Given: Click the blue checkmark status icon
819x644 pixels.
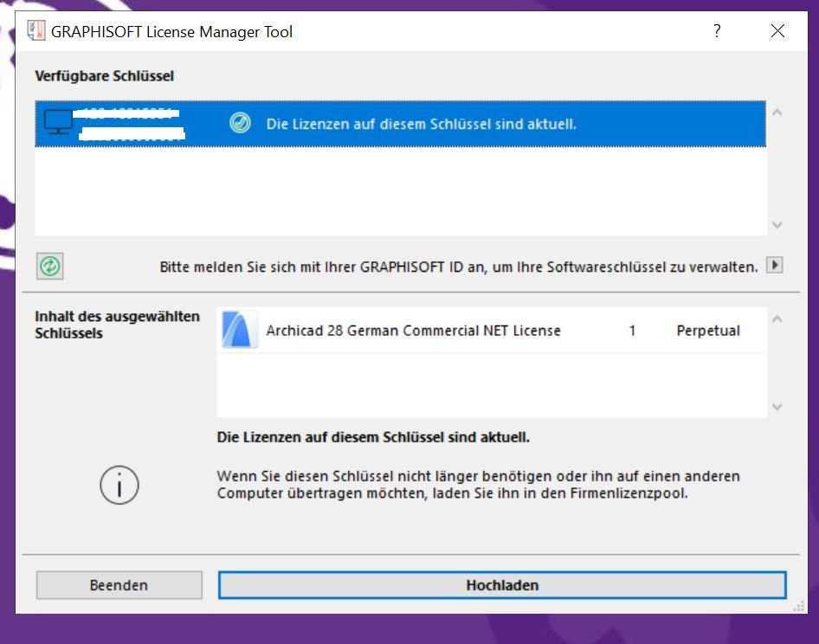Looking at the screenshot, I should [240, 124].
